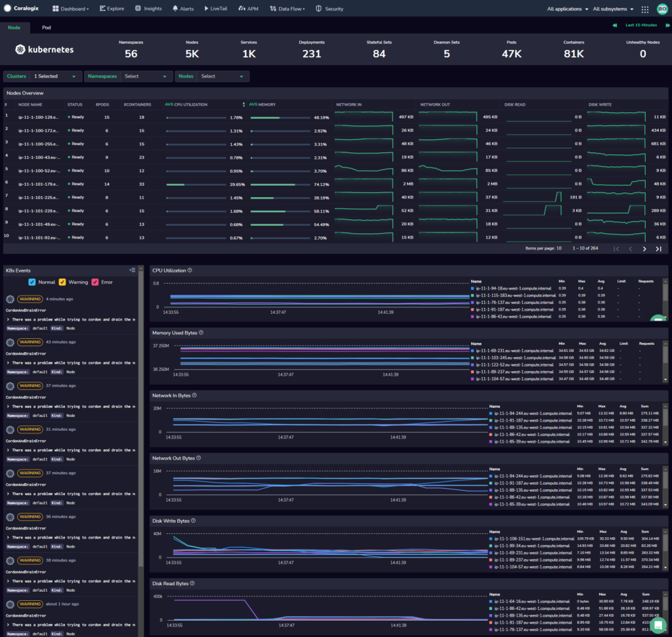Go to previous time range arrow

point(614,26)
